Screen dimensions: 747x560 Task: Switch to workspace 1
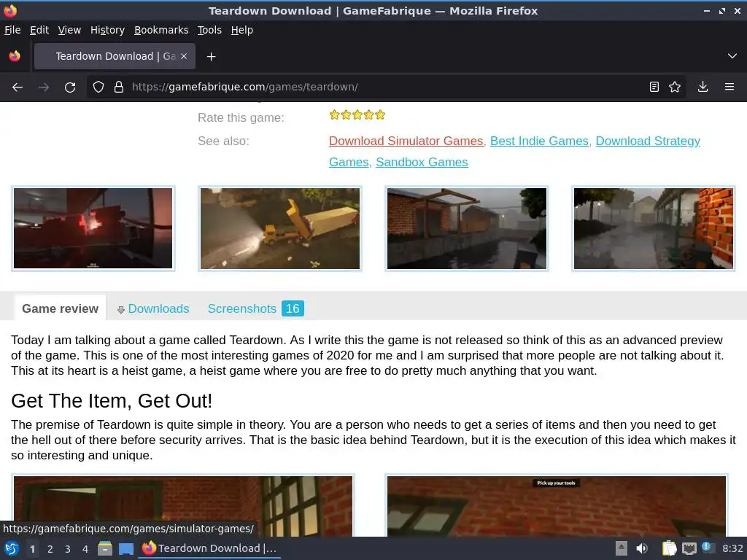point(32,549)
